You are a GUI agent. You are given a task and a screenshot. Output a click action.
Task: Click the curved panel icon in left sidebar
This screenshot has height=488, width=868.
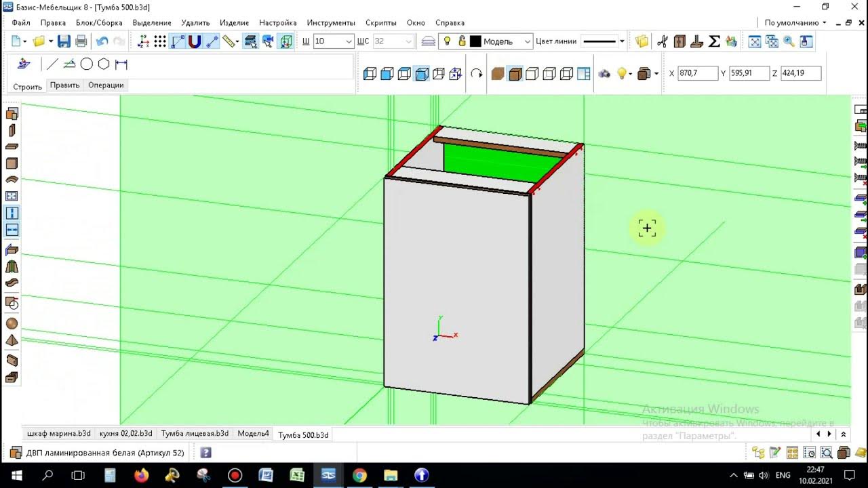12,180
